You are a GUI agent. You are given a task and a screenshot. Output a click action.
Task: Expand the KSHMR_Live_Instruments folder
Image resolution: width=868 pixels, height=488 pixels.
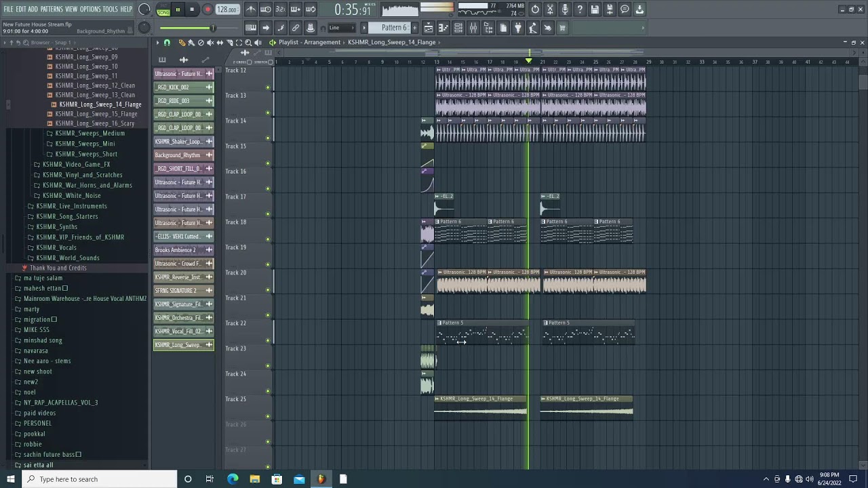66,206
